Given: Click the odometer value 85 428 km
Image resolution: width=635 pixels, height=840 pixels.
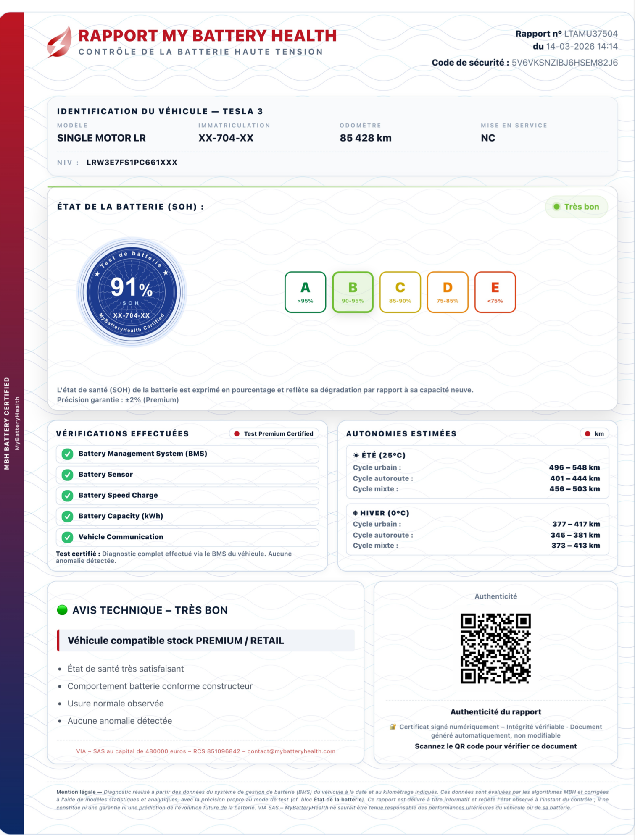Looking at the screenshot, I should pos(366,138).
